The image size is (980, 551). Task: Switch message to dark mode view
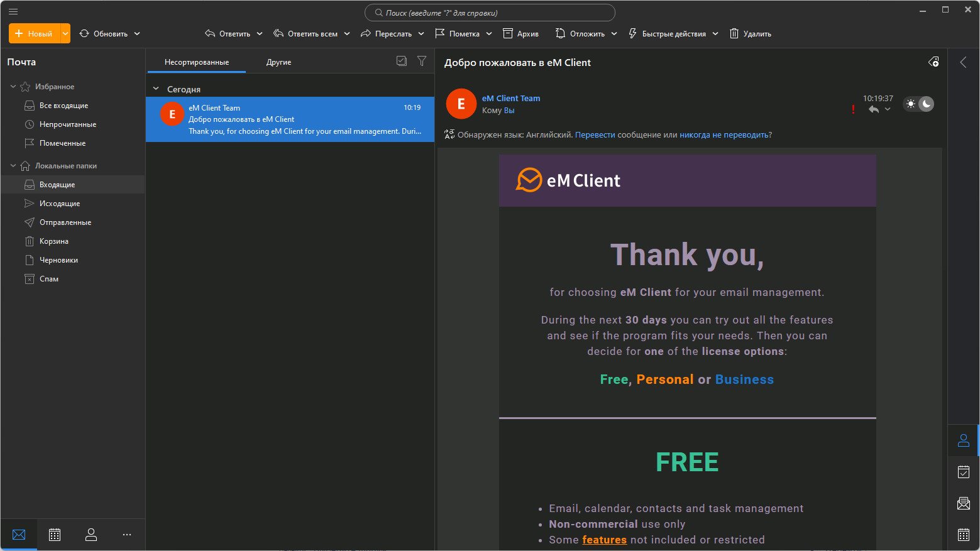(x=926, y=104)
